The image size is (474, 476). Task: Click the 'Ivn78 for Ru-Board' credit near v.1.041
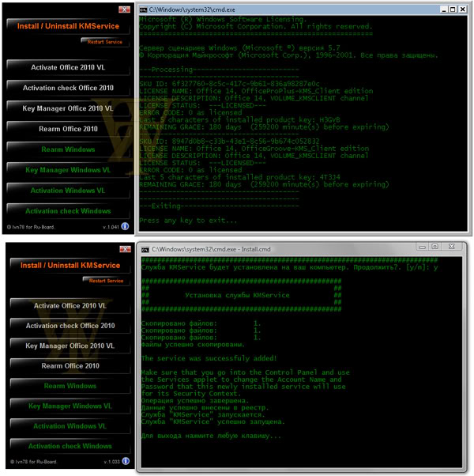[31, 227]
